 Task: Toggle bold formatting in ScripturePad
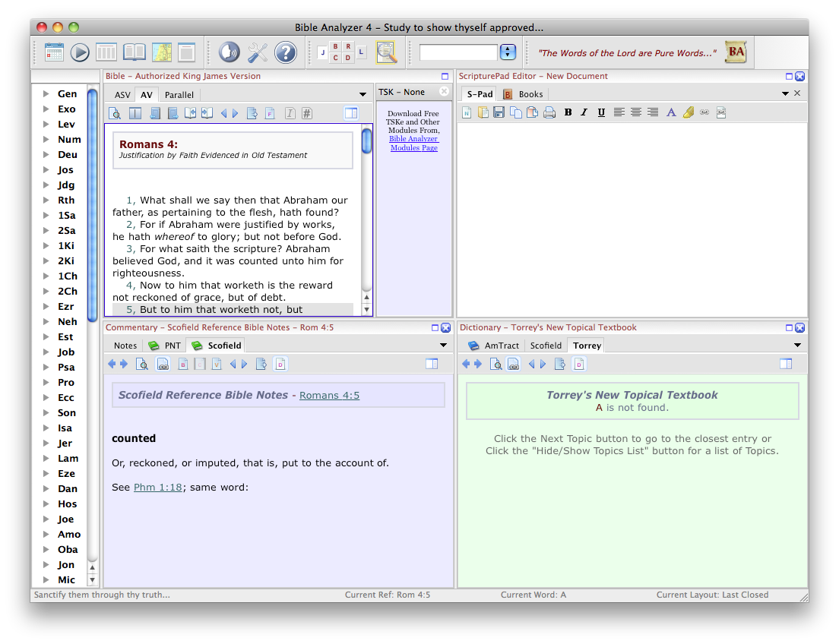(x=568, y=112)
